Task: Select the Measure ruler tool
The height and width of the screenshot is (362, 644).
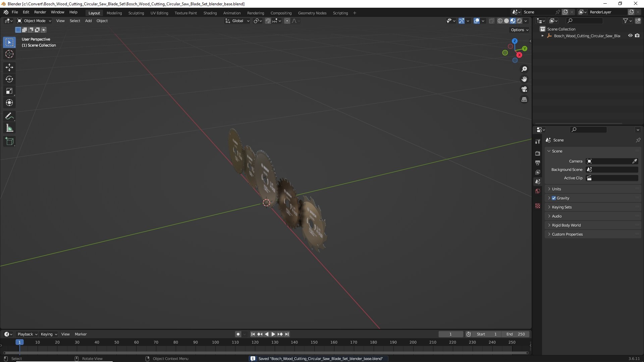Action: (x=9, y=128)
